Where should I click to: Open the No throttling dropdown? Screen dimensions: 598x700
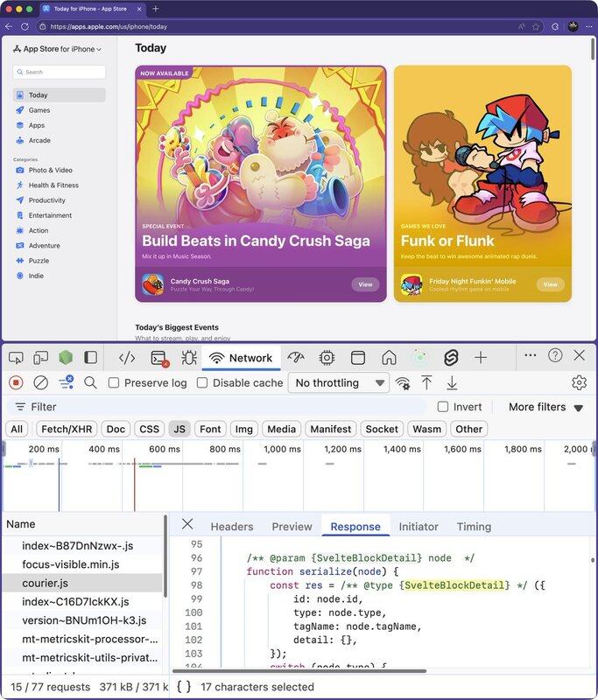click(x=341, y=382)
